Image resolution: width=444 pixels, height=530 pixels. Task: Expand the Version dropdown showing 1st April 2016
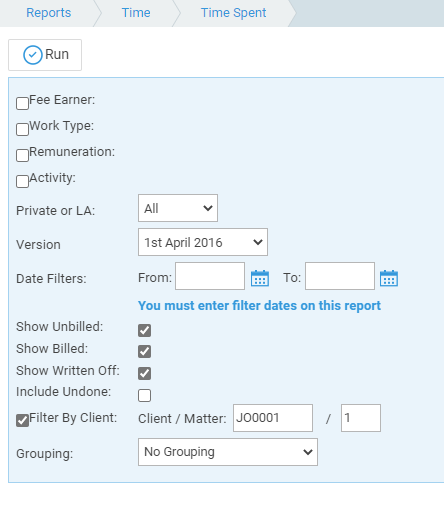click(203, 242)
